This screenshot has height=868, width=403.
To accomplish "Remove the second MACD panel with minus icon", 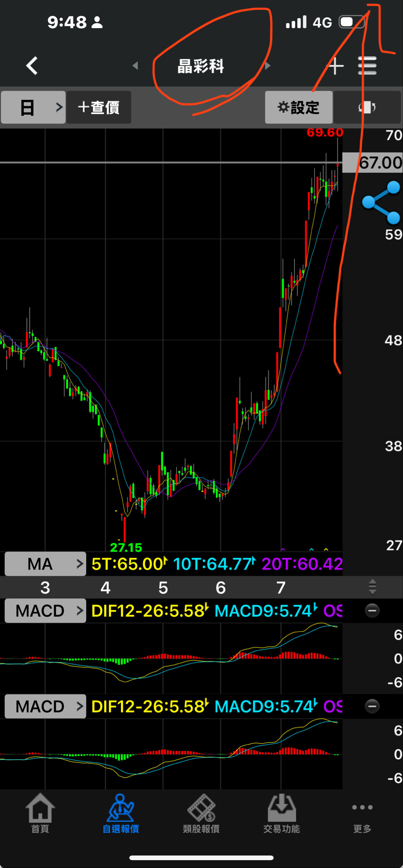I will click(x=372, y=706).
